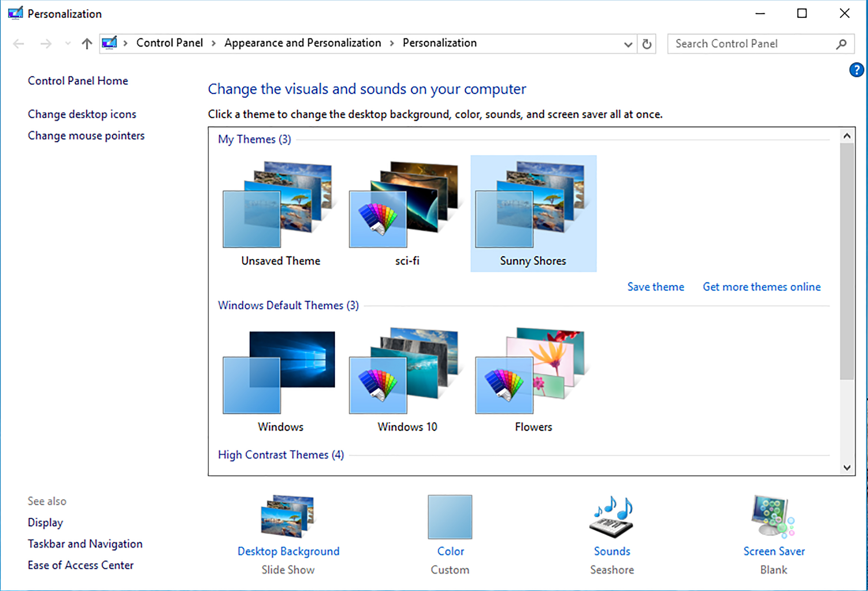Expand chevron before Control Panel breadcrumb
The width and height of the screenshot is (868, 591).
[126, 43]
